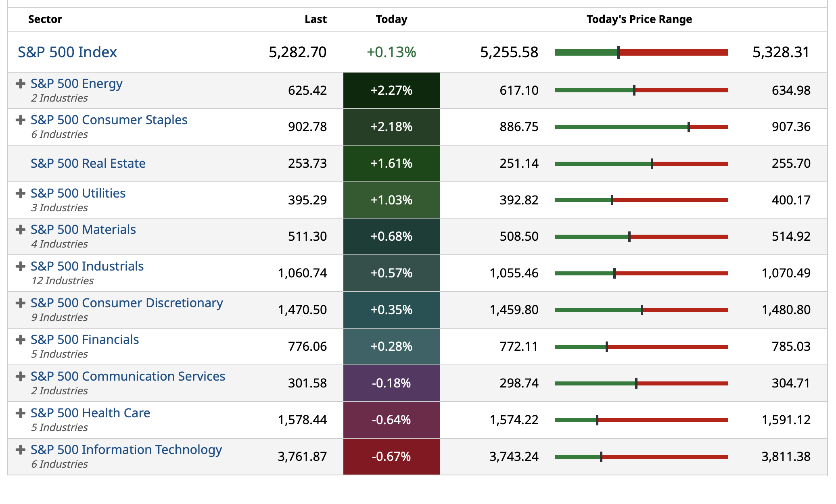Click the Energy +2.27% change cell
836x504 pixels.
(391, 90)
